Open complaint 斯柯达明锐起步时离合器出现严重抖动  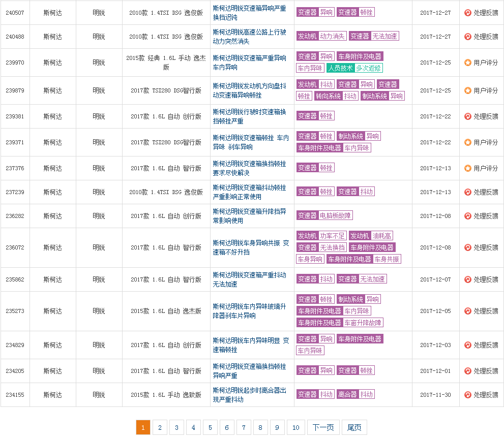click(249, 395)
